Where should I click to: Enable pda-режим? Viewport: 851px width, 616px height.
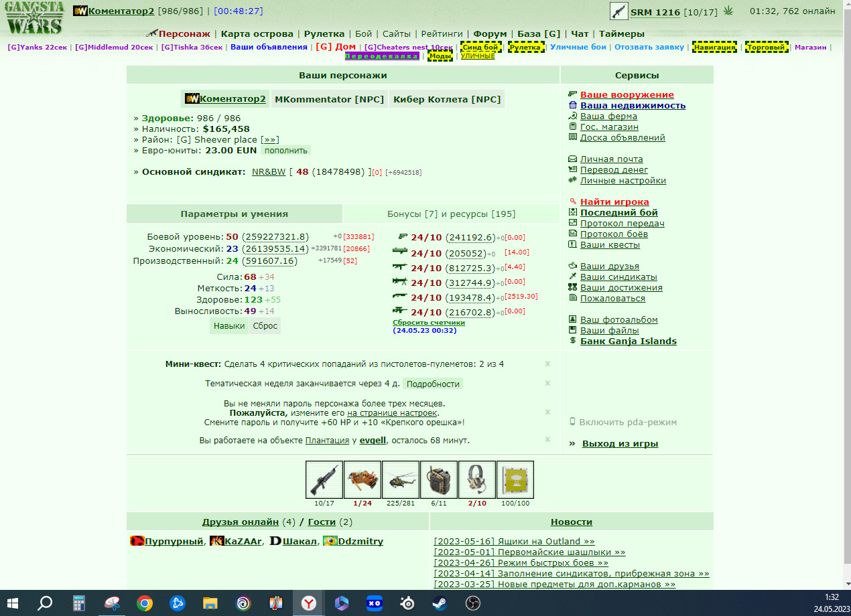pyautogui.click(x=628, y=422)
